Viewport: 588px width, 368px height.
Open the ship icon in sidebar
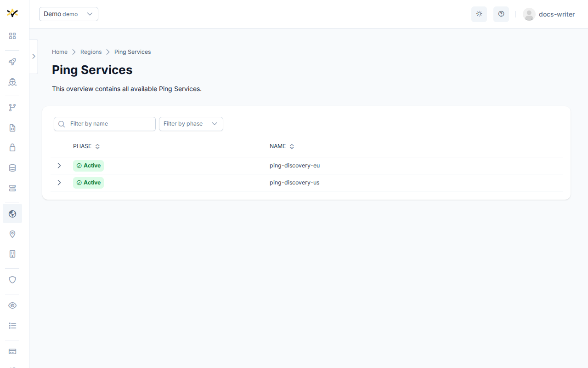(12, 82)
